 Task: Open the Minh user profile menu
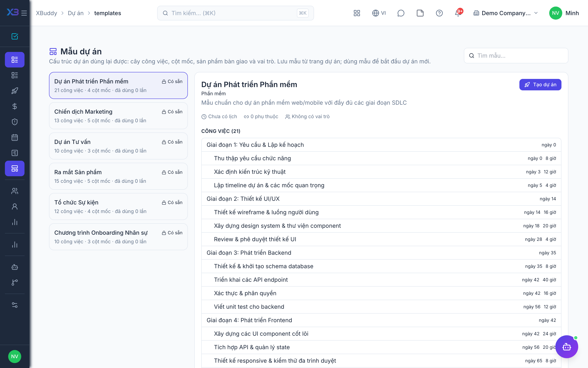pos(564,13)
